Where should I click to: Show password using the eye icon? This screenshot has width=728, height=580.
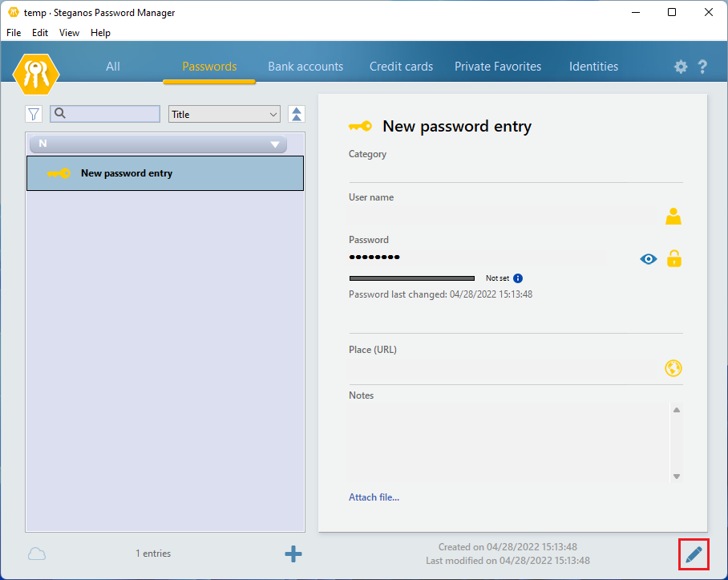pos(649,258)
